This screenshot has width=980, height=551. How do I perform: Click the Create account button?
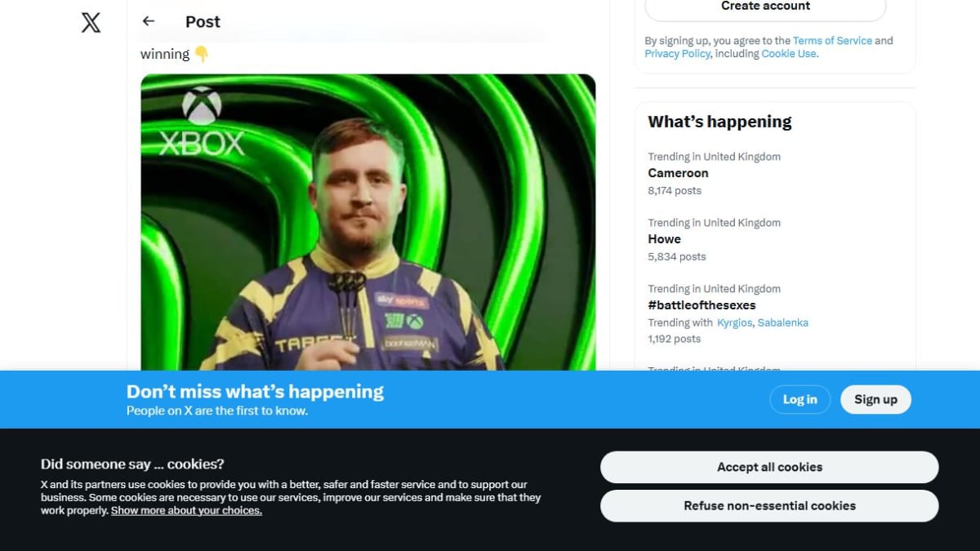click(x=765, y=7)
